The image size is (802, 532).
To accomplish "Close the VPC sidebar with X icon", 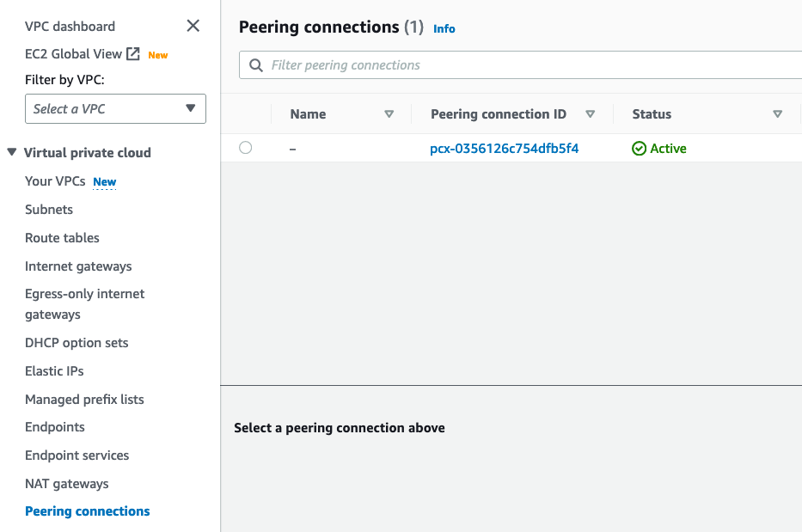I will point(193,26).
